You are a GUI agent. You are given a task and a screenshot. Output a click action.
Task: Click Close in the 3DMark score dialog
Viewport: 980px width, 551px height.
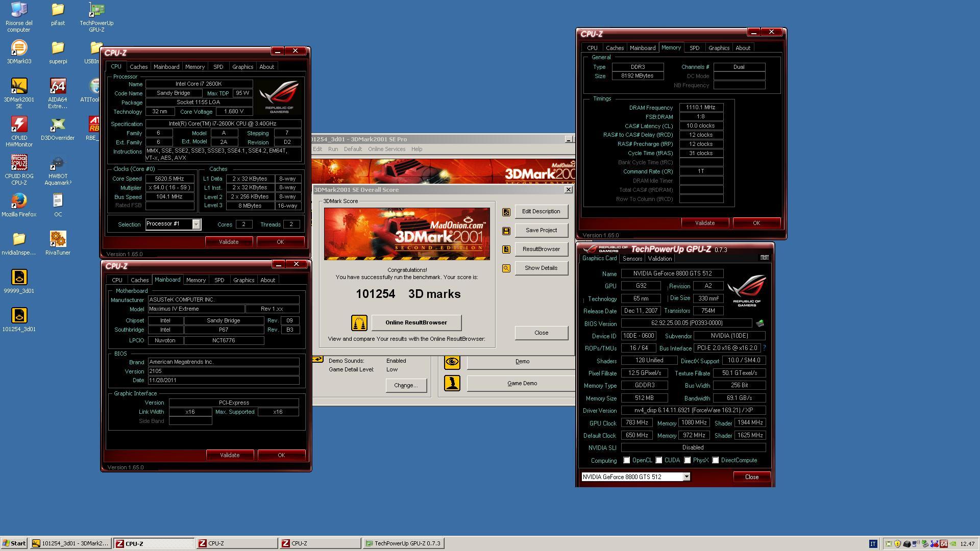(x=541, y=333)
